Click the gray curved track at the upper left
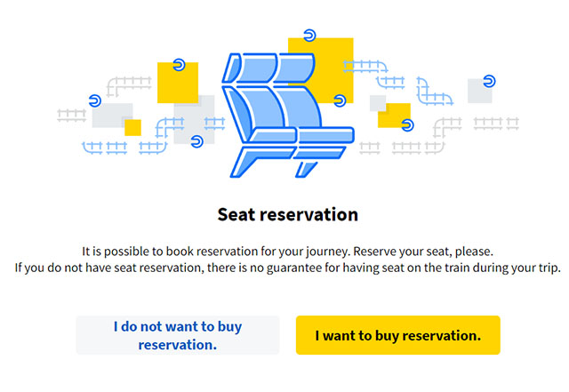The image size is (569, 392). coord(129,87)
